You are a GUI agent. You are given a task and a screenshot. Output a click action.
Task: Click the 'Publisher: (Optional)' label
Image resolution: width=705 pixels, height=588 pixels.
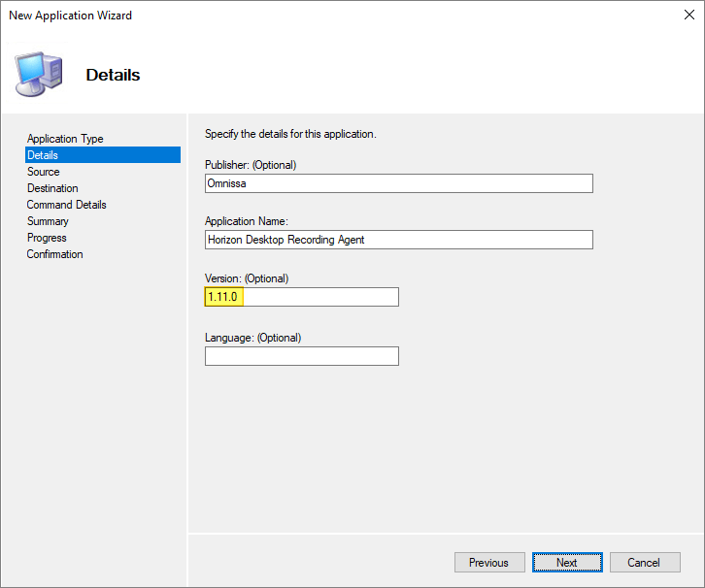coord(251,165)
